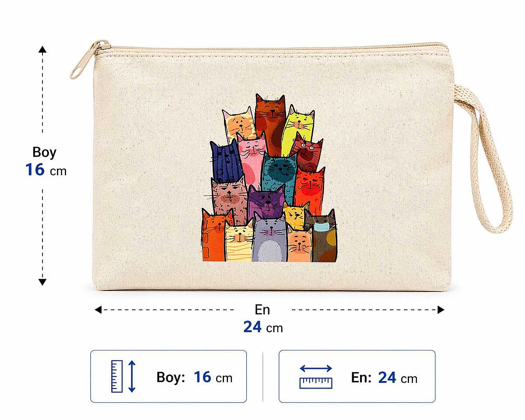Click the upward arrowhead of height line
The width and height of the screenshot is (525, 420).
point(42,49)
